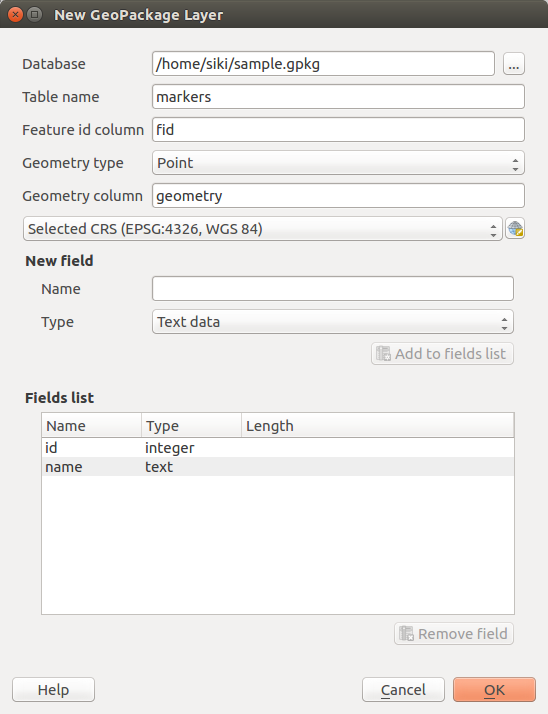The height and width of the screenshot is (714, 548).
Task: Close the New GeoPackage Layer dialog
Action: coord(15,15)
